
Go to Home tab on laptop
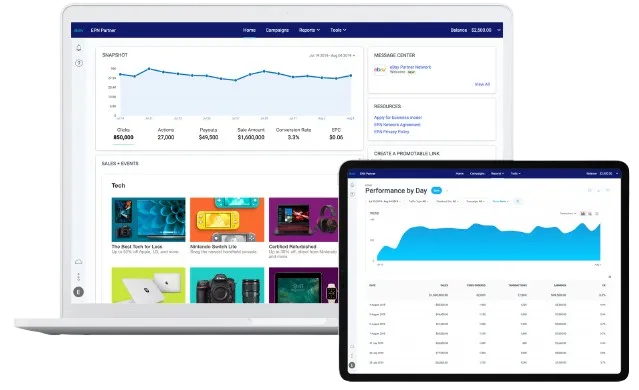click(249, 30)
